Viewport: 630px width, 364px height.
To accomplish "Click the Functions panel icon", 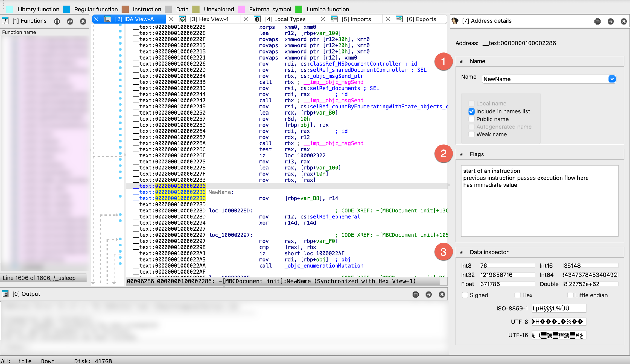I will (5, 21).
